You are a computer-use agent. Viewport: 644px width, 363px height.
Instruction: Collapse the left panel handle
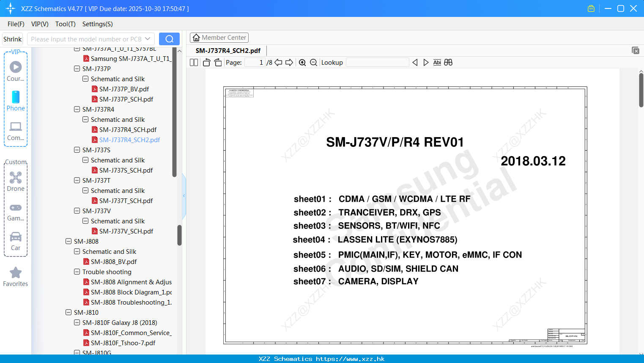point(184,196)
